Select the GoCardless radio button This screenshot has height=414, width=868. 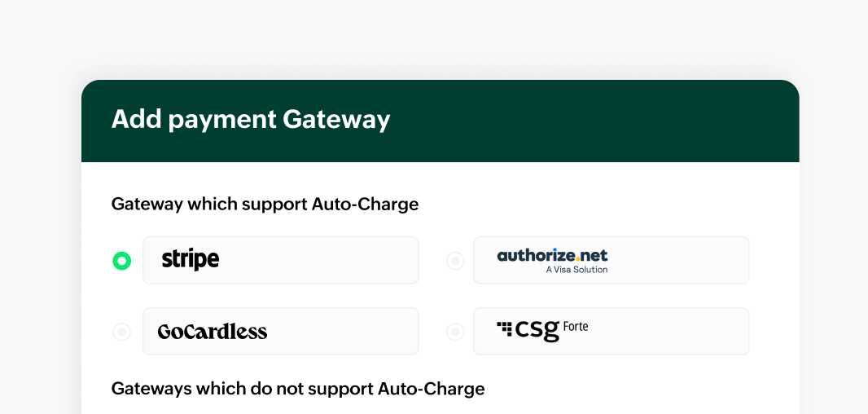coord(121,332)
